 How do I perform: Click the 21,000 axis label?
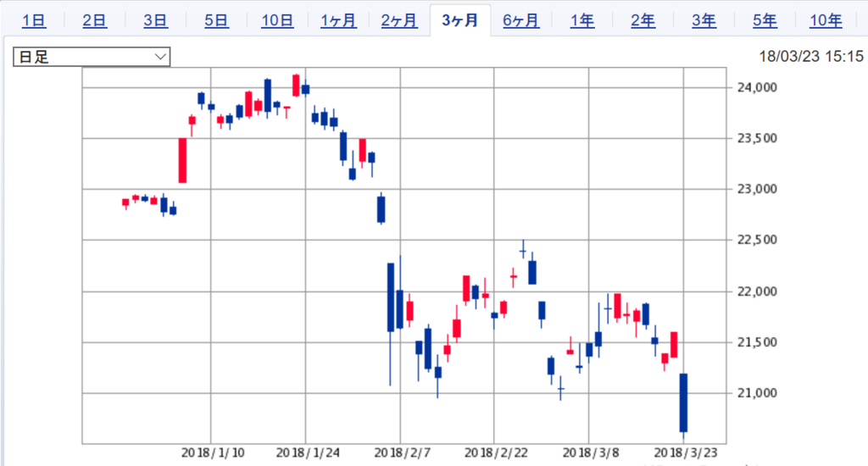tap(757, 393)
